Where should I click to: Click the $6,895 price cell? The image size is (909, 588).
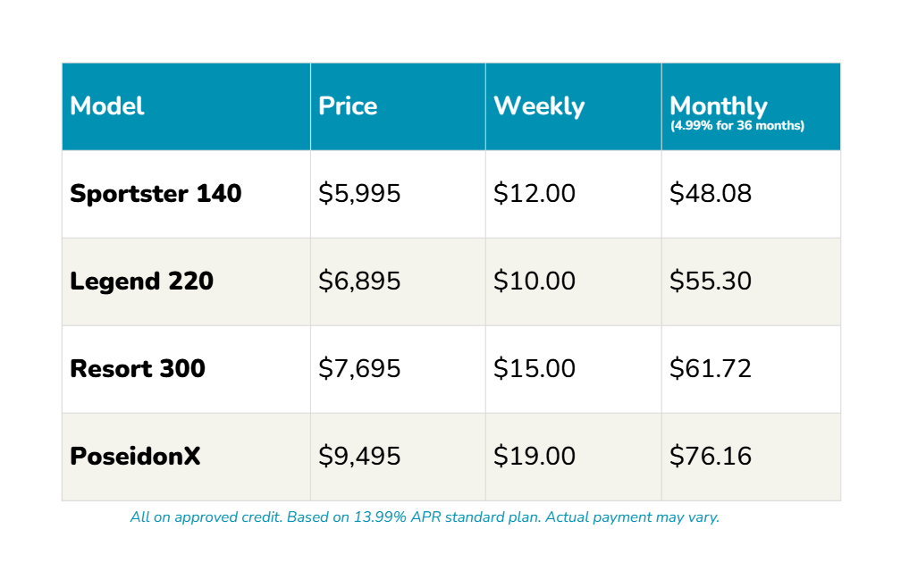359,281
